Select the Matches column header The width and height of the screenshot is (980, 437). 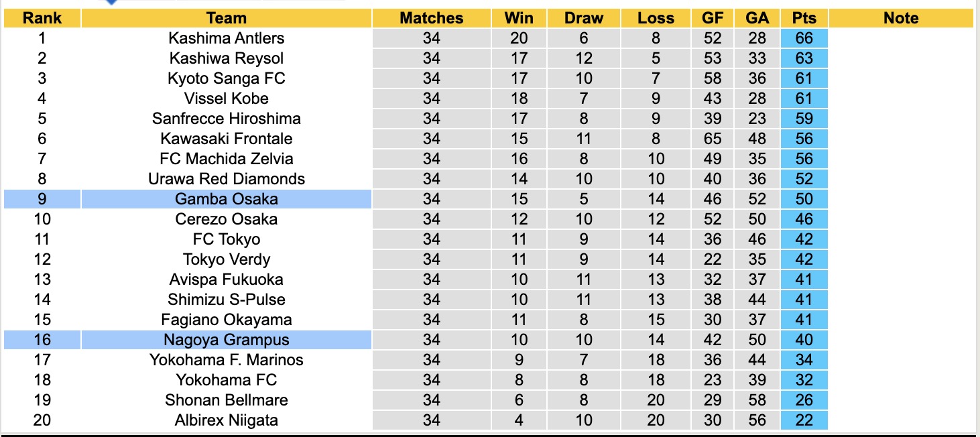pos(432,18)
